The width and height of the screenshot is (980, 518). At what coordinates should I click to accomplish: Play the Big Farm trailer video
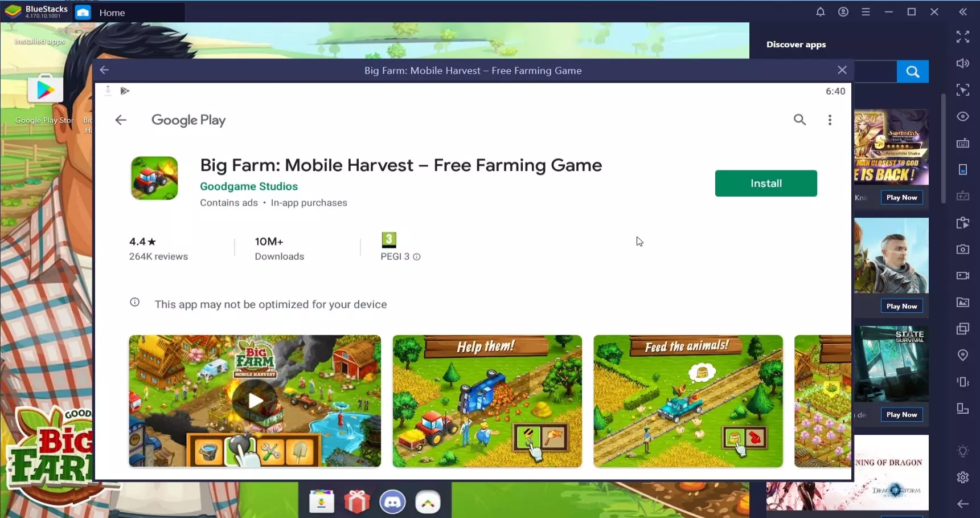pyautogui.click(x=255, y=401)
